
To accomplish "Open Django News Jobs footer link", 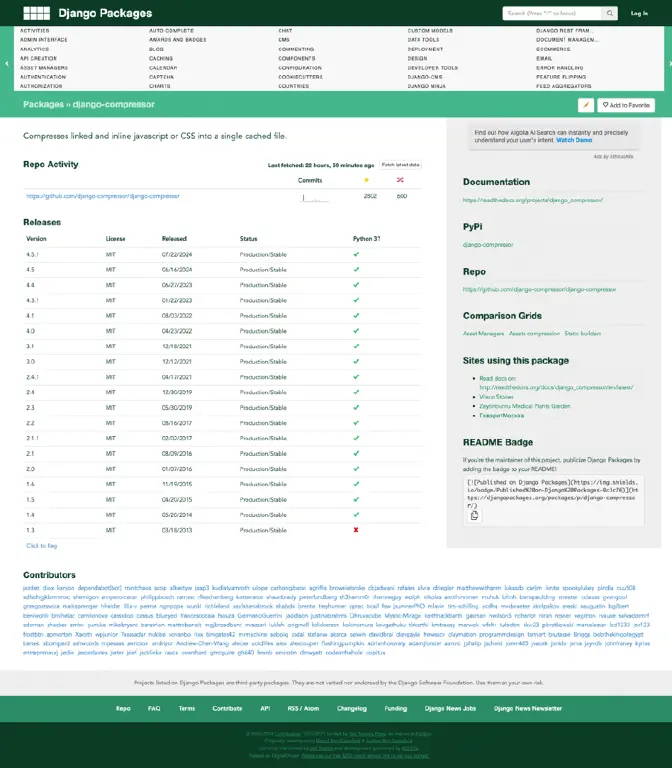I will (450, 708).
